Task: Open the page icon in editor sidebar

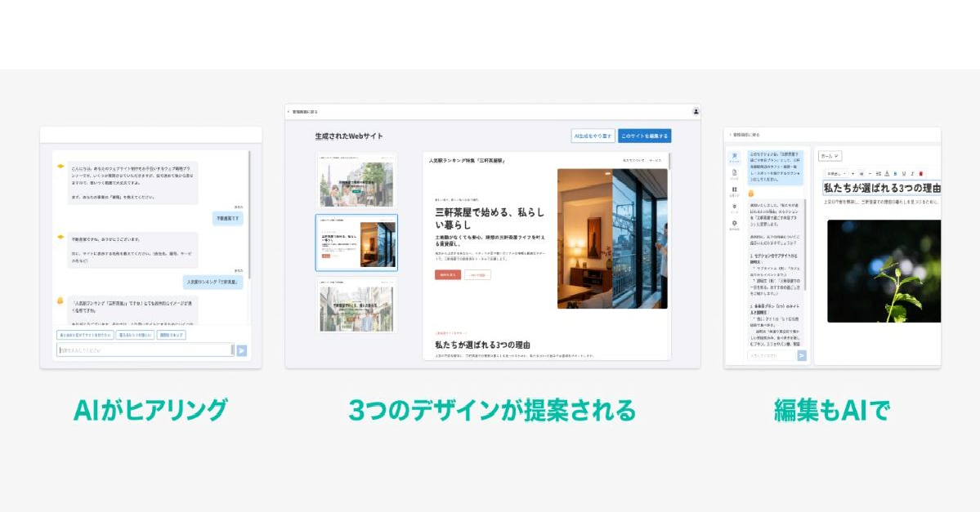Action: tap(734, 173)
